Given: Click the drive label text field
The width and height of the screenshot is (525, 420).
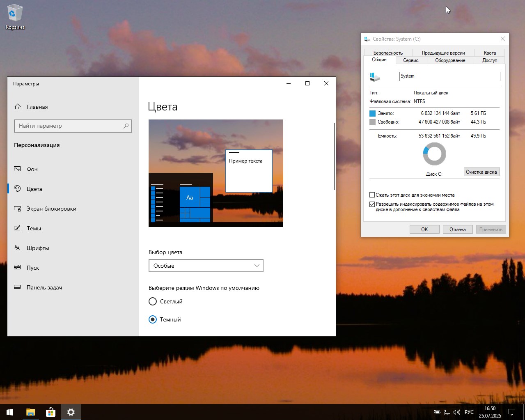Looking at the screenshot, I should (449, 76).
